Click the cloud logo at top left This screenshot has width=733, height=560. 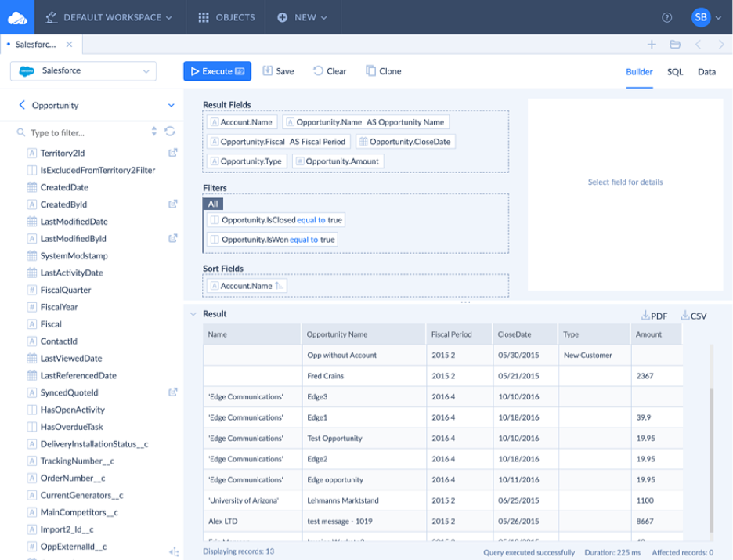pos(17,16)
